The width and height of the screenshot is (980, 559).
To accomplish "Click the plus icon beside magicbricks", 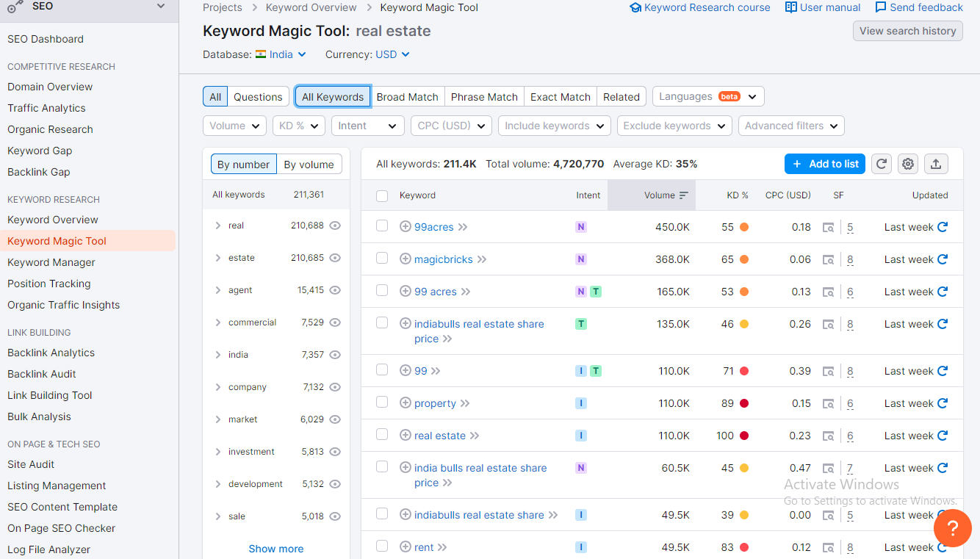I will point(406,259).
